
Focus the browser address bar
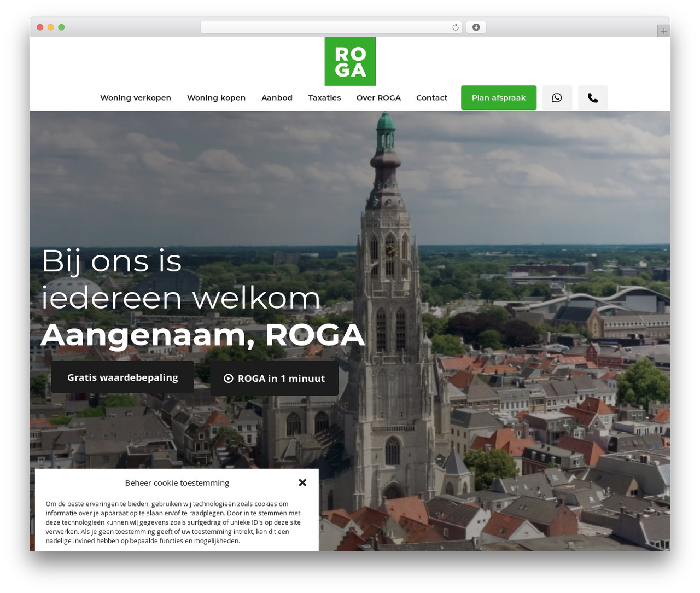[x=331, y=27]
